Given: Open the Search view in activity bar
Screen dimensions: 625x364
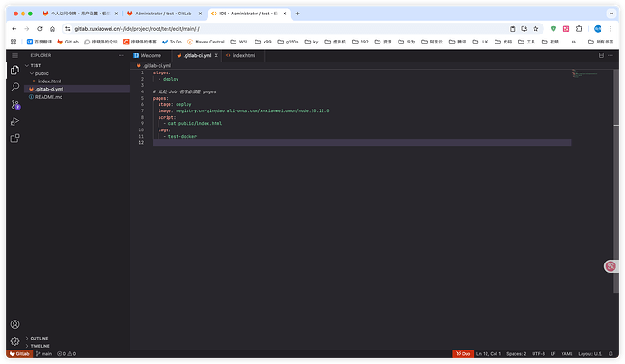Looking at the screenshot, I should coord(14,88).
